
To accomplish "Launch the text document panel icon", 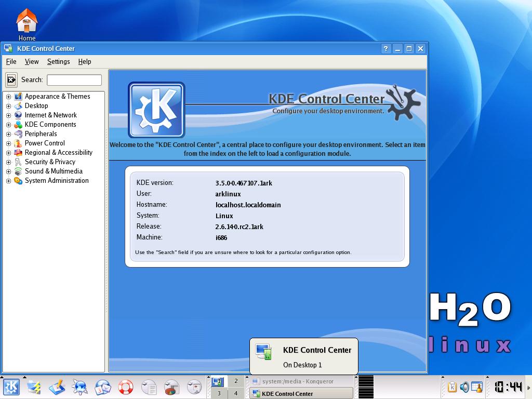I will pyautogui.click(x=149, y=387).
